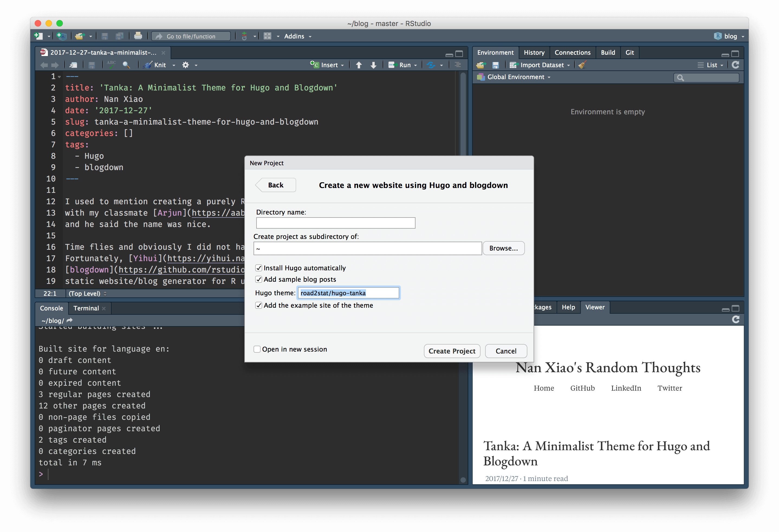Viewport: 779px width, 532px height.
Task: Toggle Add the example site of the theme
Action: pos(258,305)
